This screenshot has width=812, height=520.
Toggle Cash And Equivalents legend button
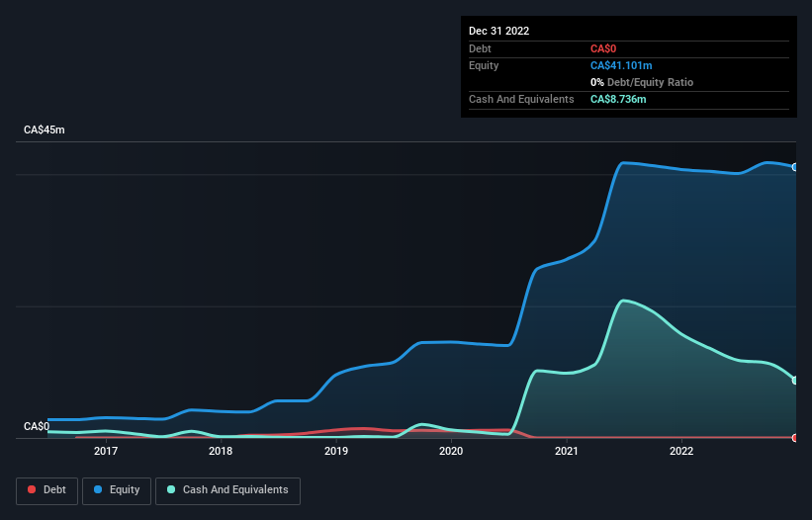227,490
